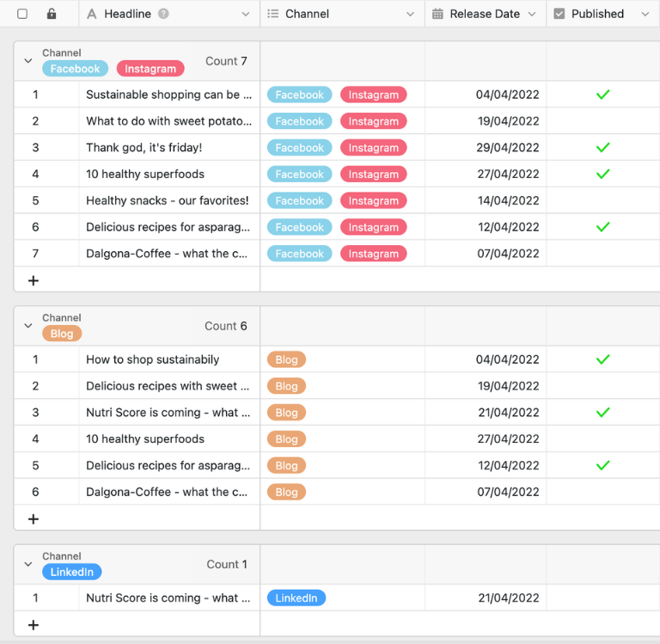Add row to Facebook Instagram group
This screenshot has height=644, width=660.
click(34, 280)
